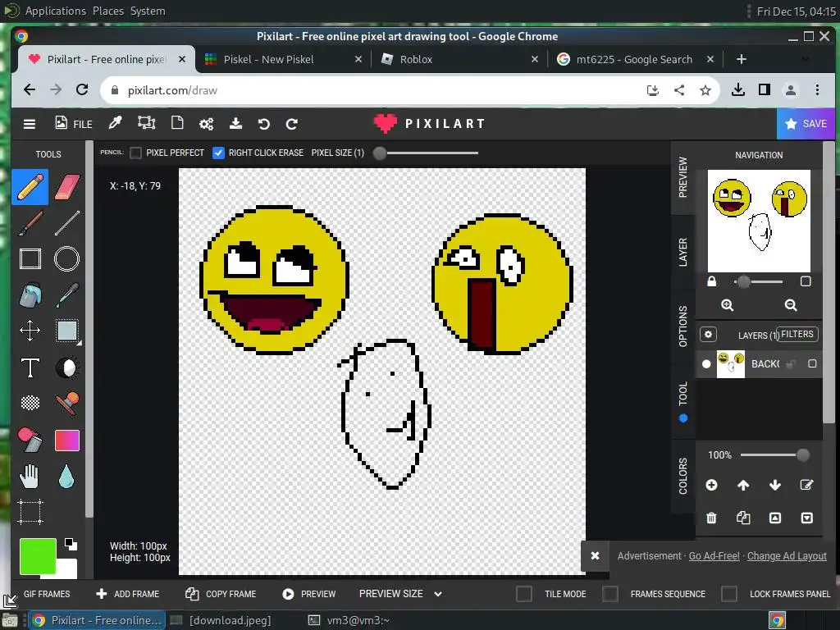
Task: Switch to the Roblox browser tab
Action: [459, 59]
